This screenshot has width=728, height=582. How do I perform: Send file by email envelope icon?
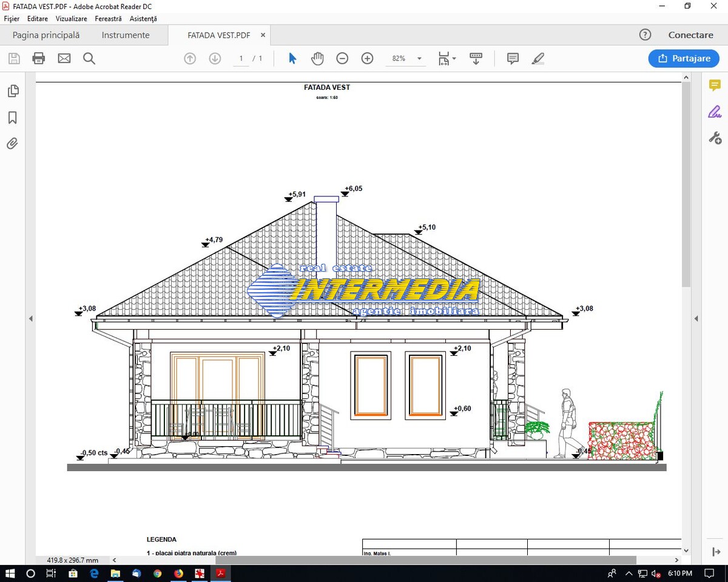64,58
